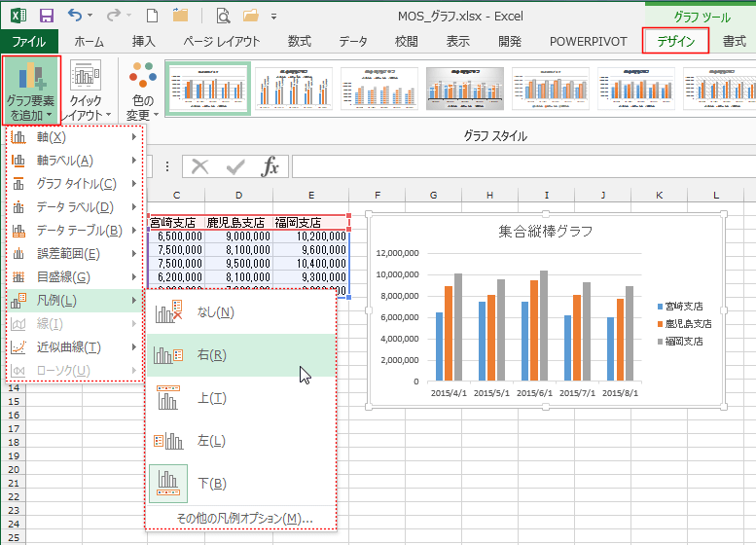Click the insert function fx icon
This screenshot has width=756, height=545.
[x=270, y=166]
